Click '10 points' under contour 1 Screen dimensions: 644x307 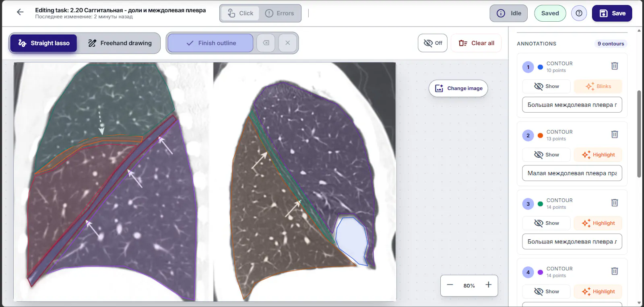[x=556, y=70]
